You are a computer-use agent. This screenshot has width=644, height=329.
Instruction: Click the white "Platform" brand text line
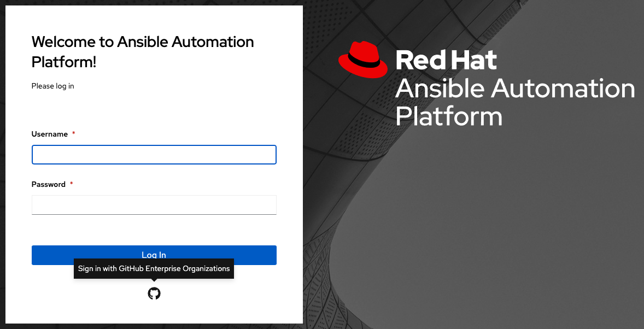click(x=448, y=116)
